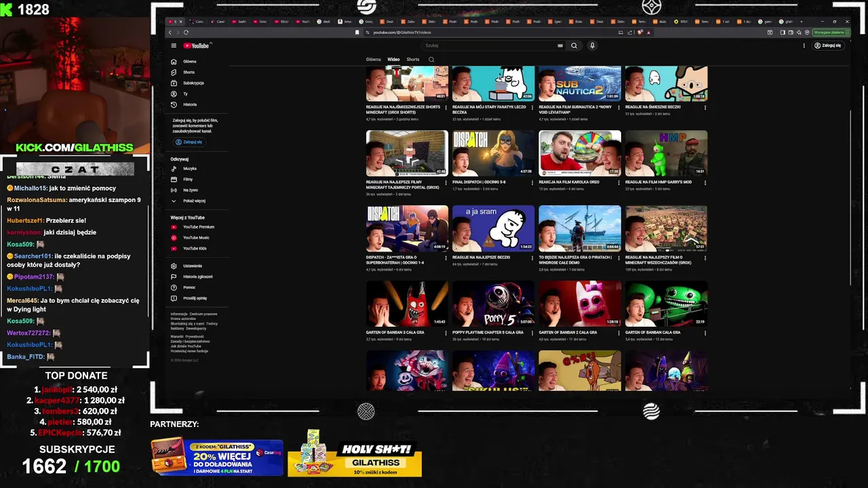The width and height of the screenshot is (868, 488).
Task: Open options menu for Reaguję na śmieszne beczki
Action: (705, 107)
